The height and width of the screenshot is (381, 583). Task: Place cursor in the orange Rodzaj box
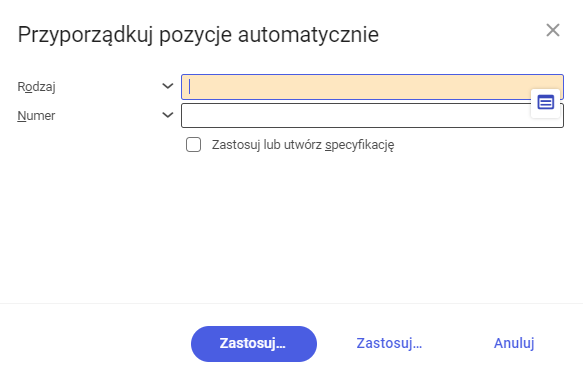tap(372, 87)
